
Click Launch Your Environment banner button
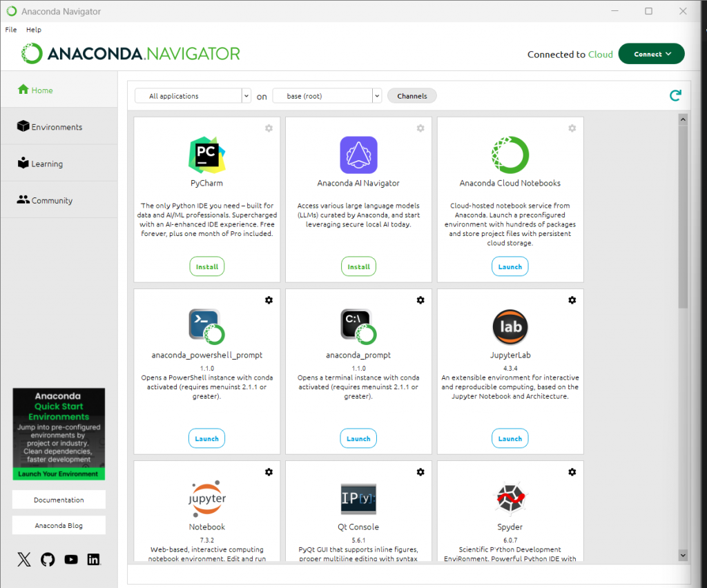coord(59,473)
